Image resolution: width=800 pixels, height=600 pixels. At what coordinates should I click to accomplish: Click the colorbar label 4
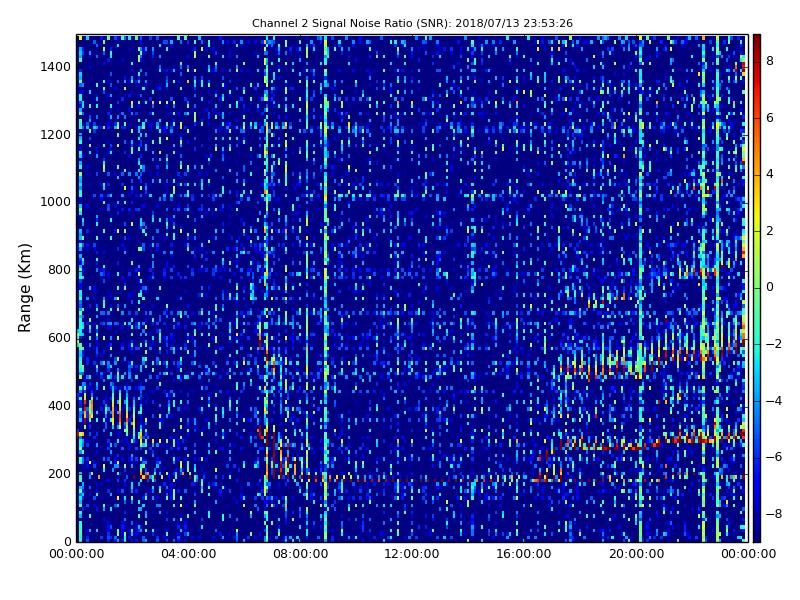point(770,174)
